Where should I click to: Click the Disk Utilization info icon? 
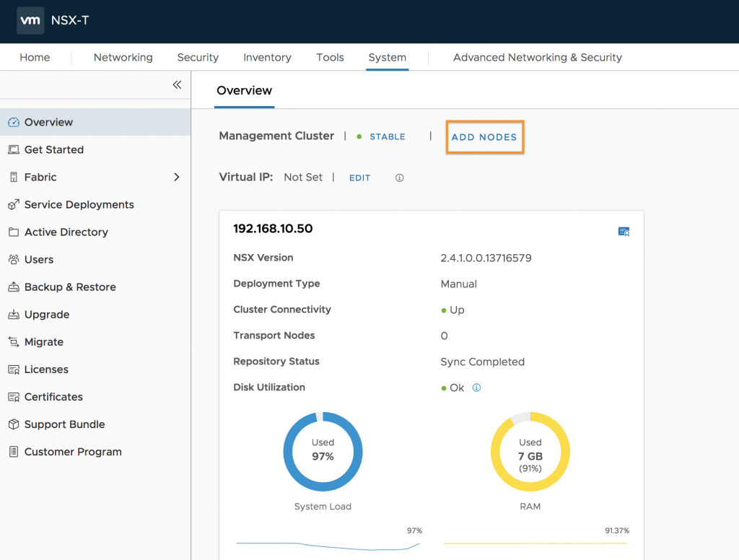click(476, 388)
